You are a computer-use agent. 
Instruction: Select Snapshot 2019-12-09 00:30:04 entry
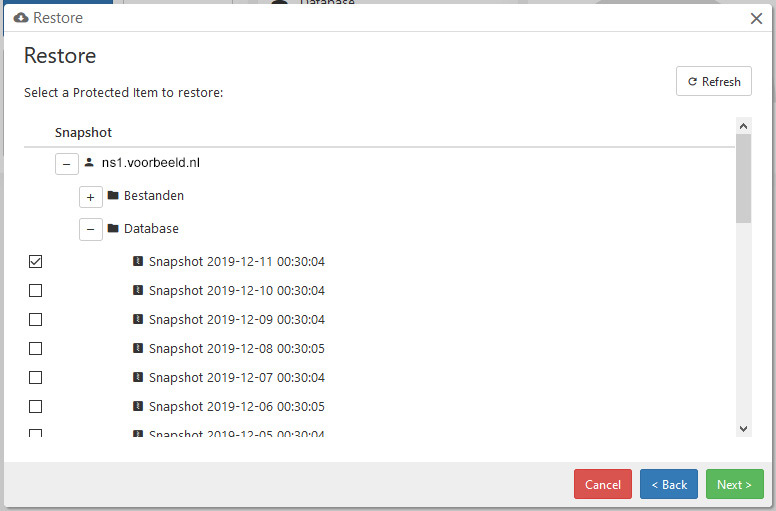[x=237, y=320]
